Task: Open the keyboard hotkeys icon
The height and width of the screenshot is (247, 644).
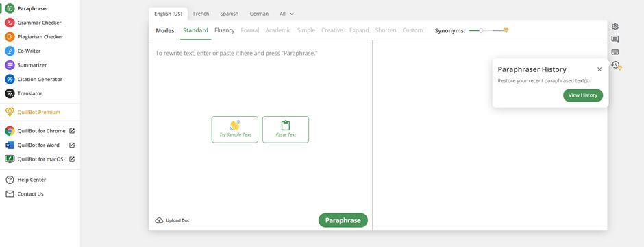Action: point(615,52)
